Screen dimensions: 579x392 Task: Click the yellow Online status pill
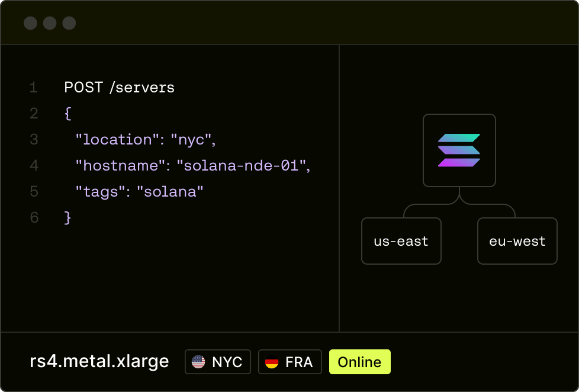tap(359, 361)
